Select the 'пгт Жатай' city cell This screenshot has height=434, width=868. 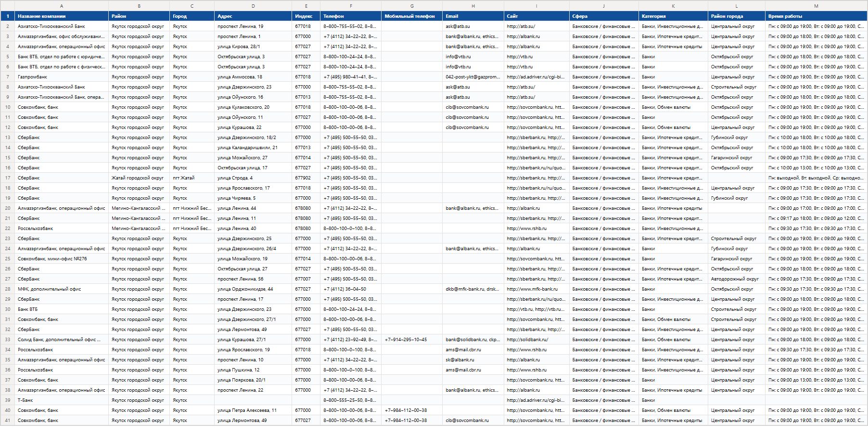(x=192, y=178)
